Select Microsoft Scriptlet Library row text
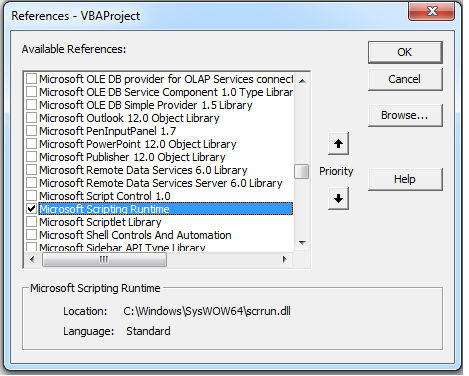The height and width of the screenshot is (376, 469). pyautogui.click(x=100, y=222)
